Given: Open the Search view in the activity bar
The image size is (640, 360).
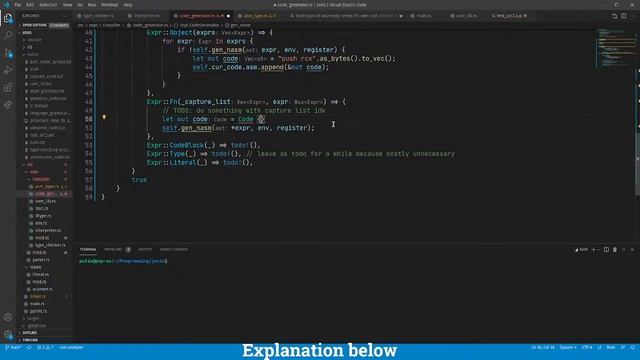Looking at the screenshot, I should [8, 35].
